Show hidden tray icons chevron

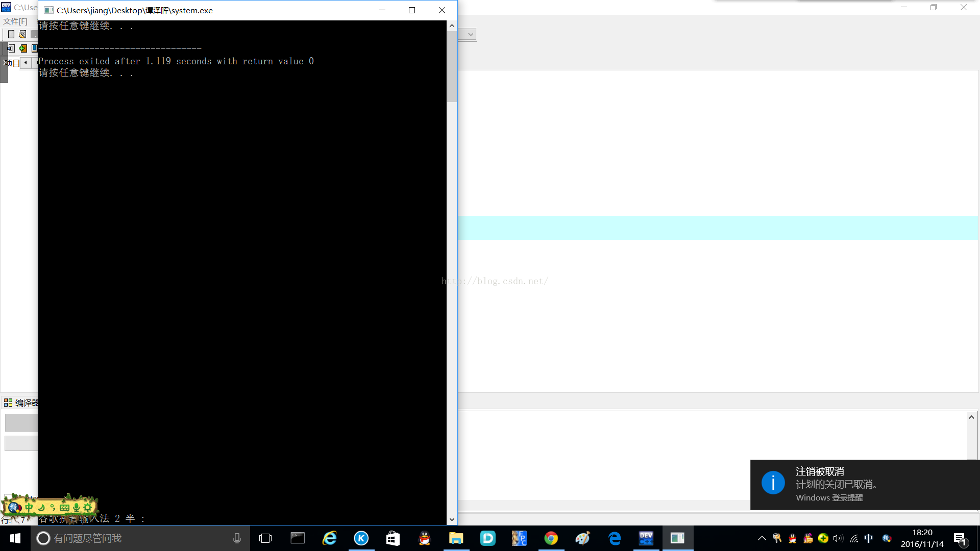pos(762,538)
